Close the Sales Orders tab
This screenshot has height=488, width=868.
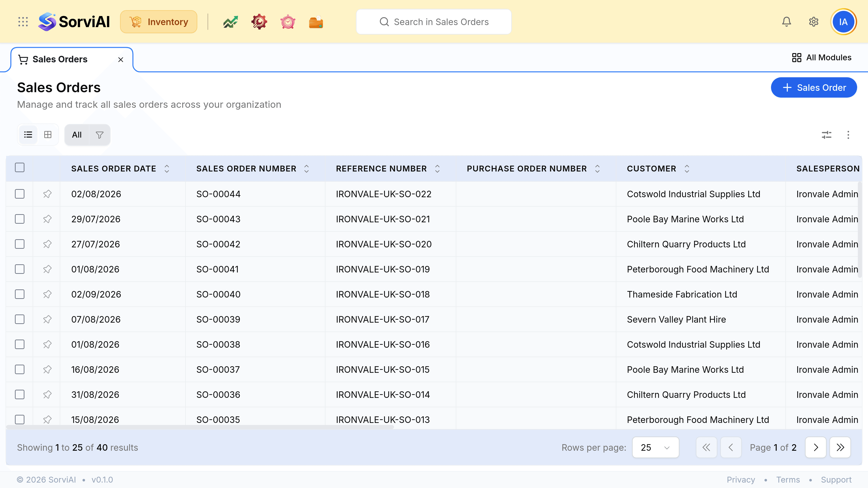click(121, 60)
